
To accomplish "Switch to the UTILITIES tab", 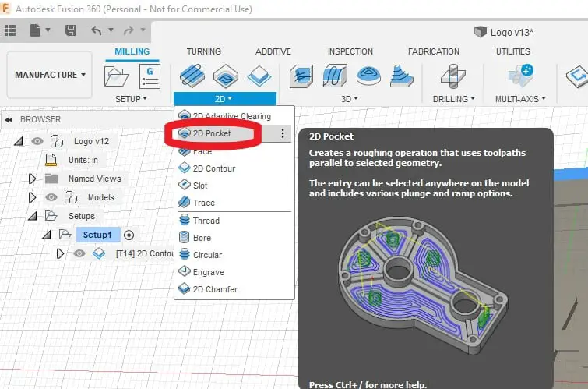I will point(513,51).
